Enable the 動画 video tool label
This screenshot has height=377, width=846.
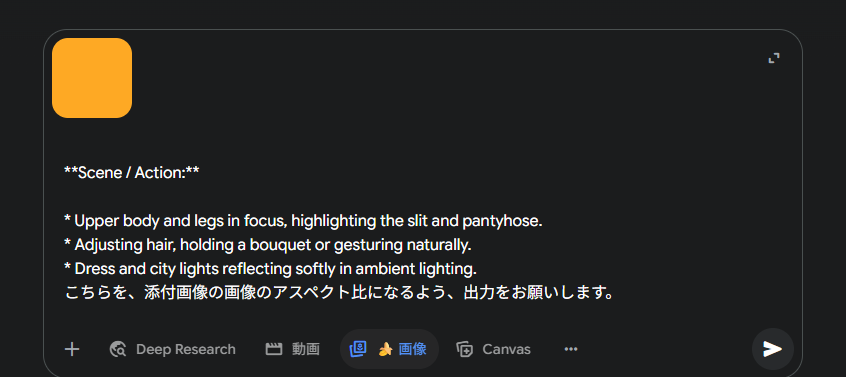pos(306,349)
